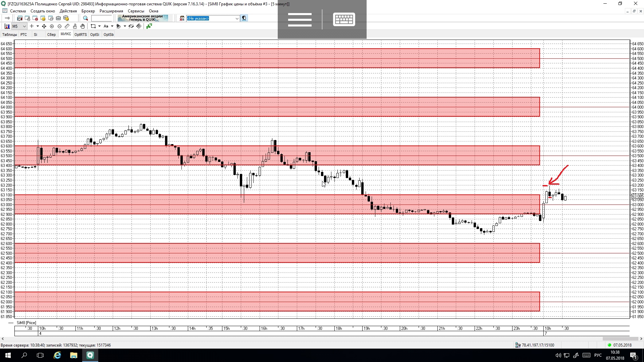Switch to the OptRTS tab
Viewport: 644px width, 362px height.
click(x=80, y=35)
